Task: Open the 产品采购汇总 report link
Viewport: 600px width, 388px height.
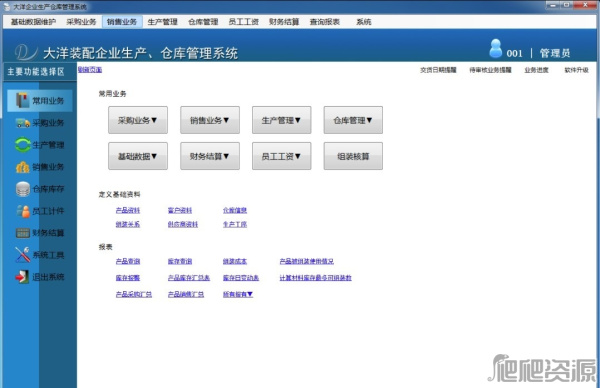Action: tap(134, 294)
